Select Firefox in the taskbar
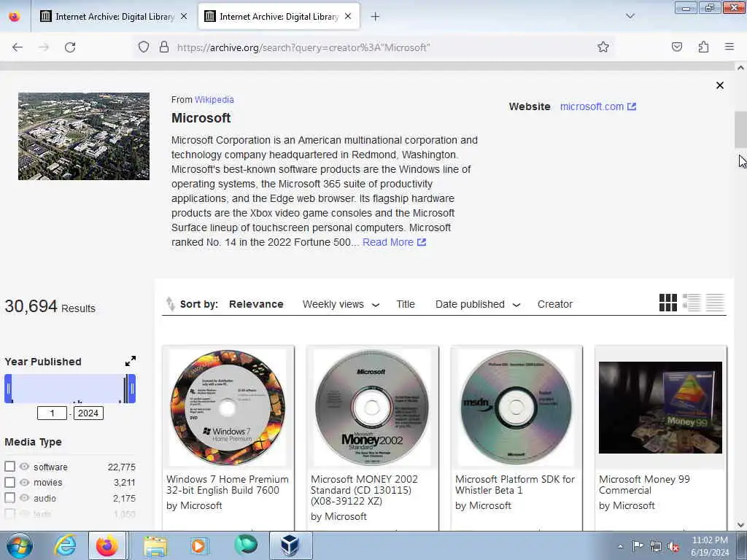 tap(107, 545)
